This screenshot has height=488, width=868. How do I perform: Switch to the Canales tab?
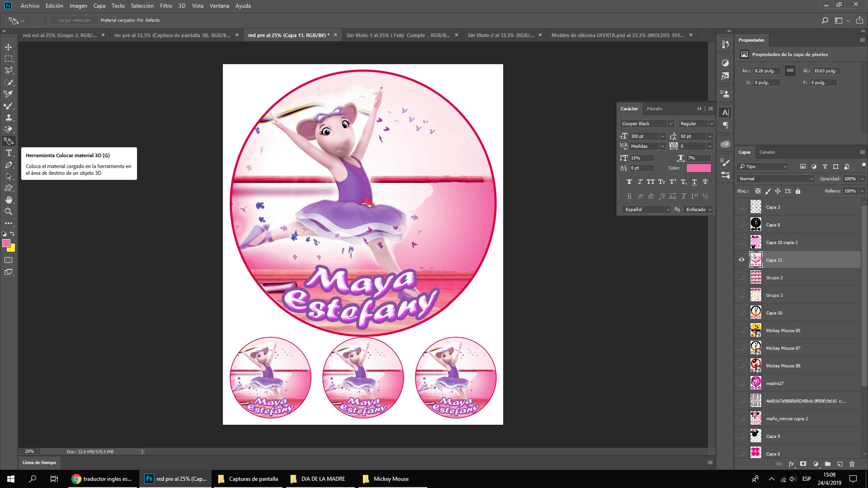[x=767, y=152]
